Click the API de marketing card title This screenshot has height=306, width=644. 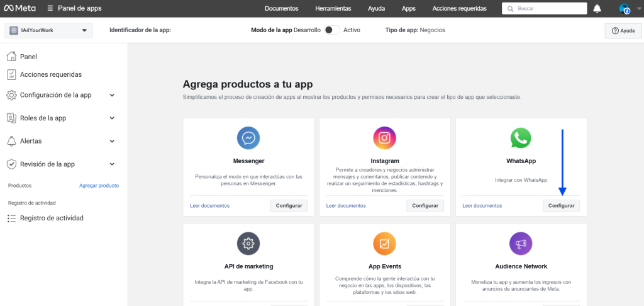pos(248,266)
